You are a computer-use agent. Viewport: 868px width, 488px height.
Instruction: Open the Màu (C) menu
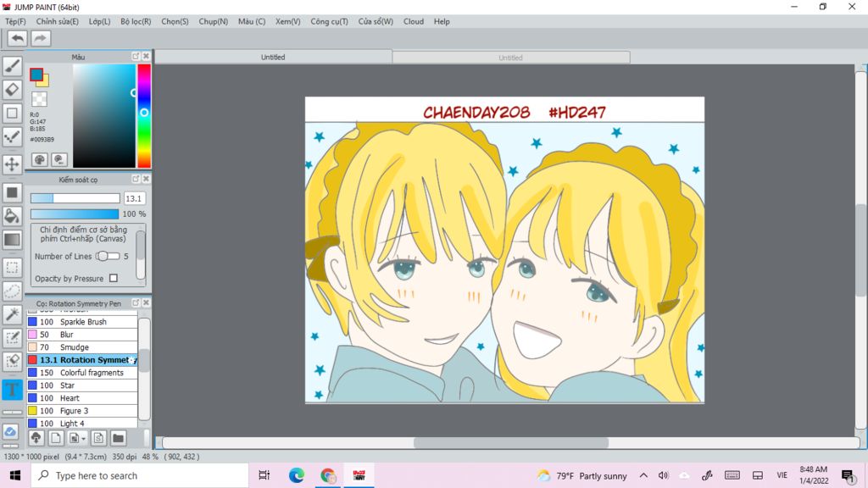pos(252,21)
